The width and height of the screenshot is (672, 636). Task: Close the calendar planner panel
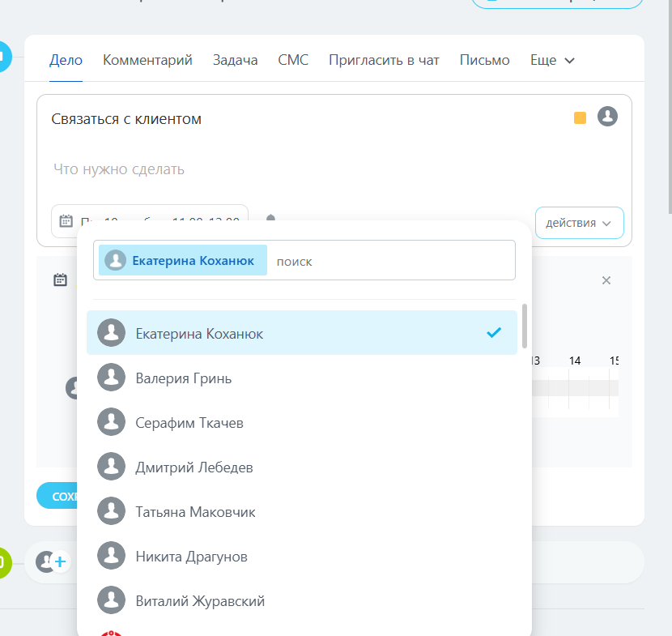point(606,280)
